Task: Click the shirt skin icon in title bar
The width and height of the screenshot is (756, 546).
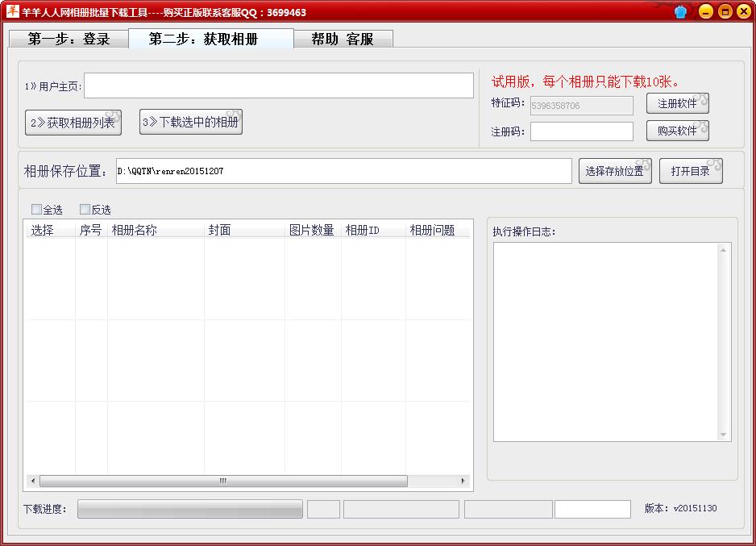Action: coord(681,11)
